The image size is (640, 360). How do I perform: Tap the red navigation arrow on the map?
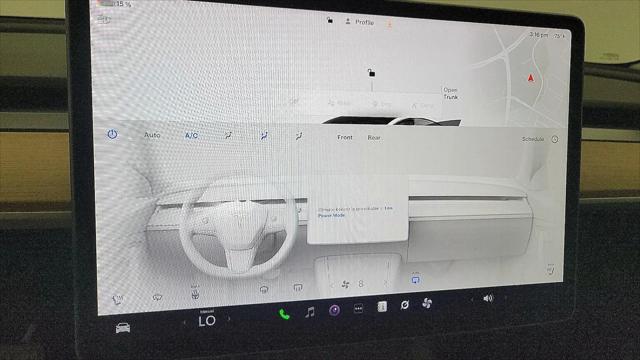click(531, 78)
